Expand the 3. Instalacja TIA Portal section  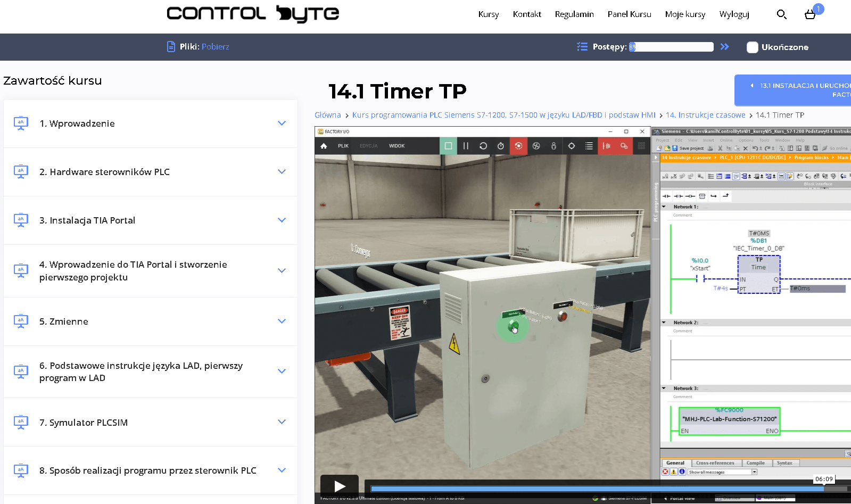(x=282, y=220)
